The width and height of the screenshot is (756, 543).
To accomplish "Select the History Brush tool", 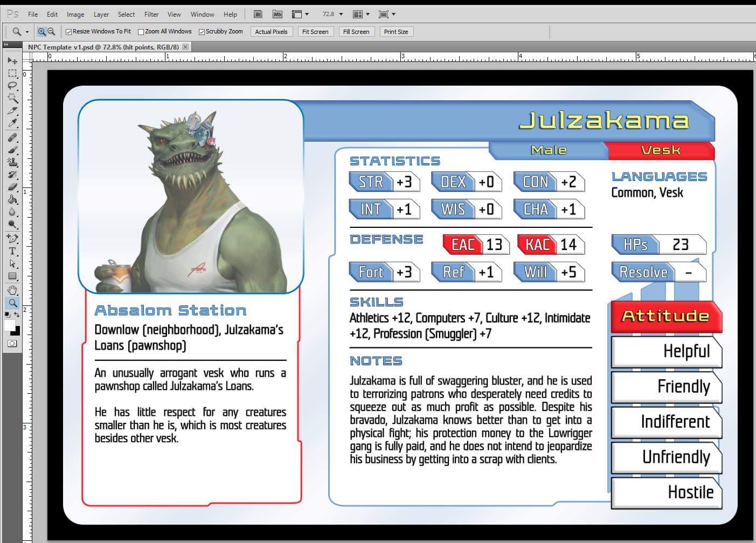I will (x=12, y=175).
